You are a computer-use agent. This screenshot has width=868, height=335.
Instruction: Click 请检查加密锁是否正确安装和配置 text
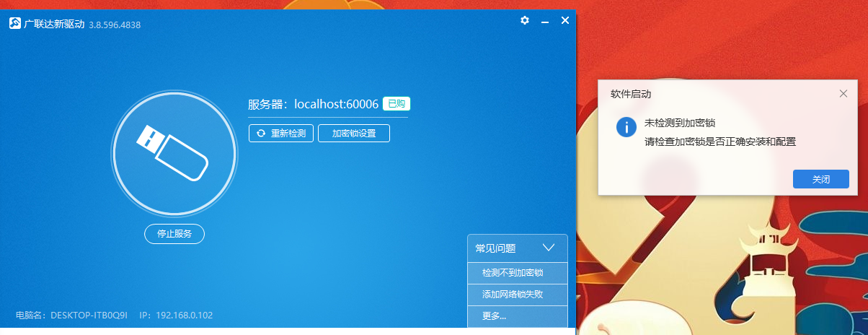tap(720, 142)
